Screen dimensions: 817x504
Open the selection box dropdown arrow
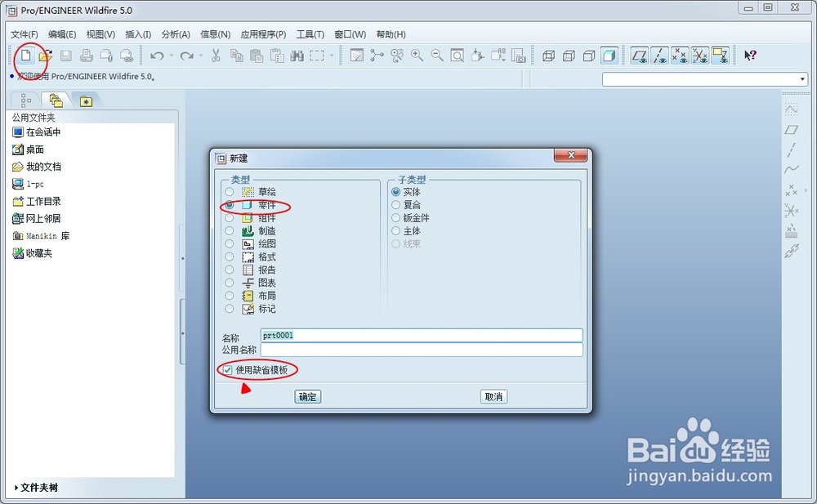[x=331, y=56]
